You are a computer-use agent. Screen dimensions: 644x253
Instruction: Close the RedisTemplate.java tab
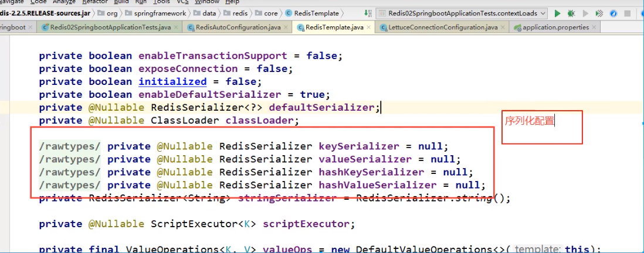(370, 28)
